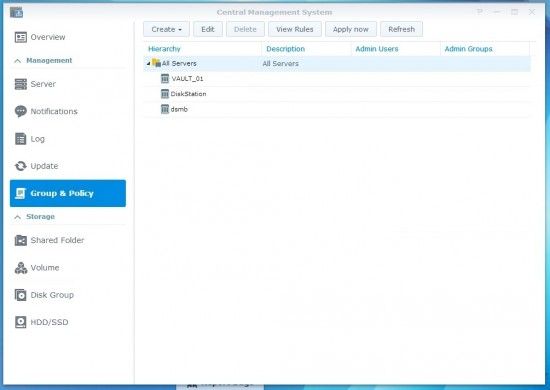
Task: Click the View Rules button
Action: 295,29
